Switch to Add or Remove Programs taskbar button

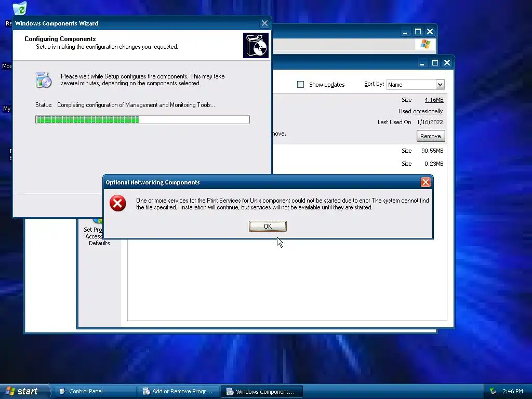179,392
